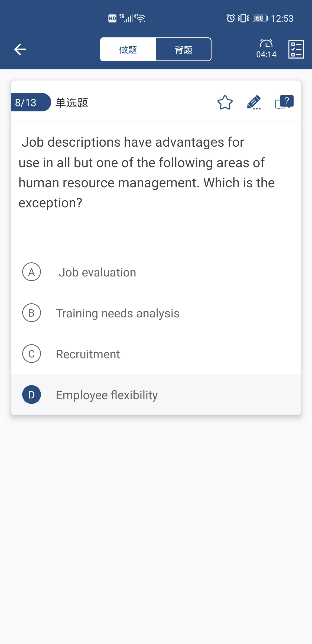Open the question feedback chat icon
Screen dimensions: 312x644
tap(284, 102)
